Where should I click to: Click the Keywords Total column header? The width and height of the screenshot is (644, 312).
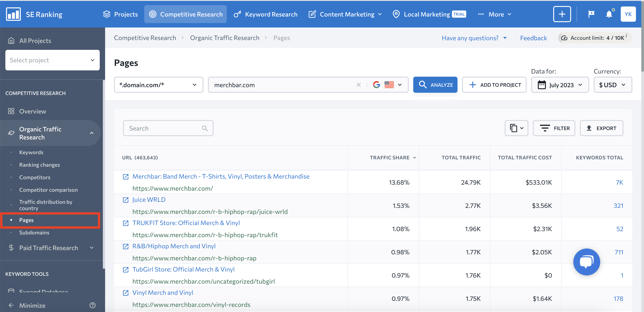[x=600, y=157]
